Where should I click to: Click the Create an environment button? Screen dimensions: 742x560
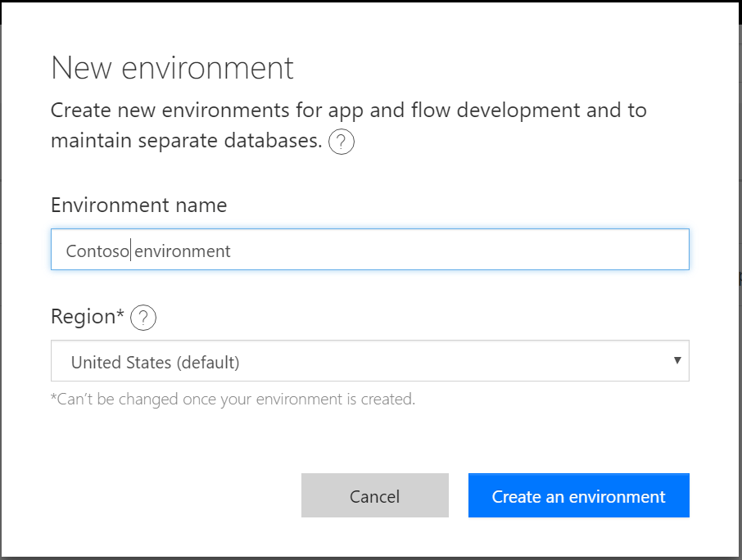tap(578, 496)
